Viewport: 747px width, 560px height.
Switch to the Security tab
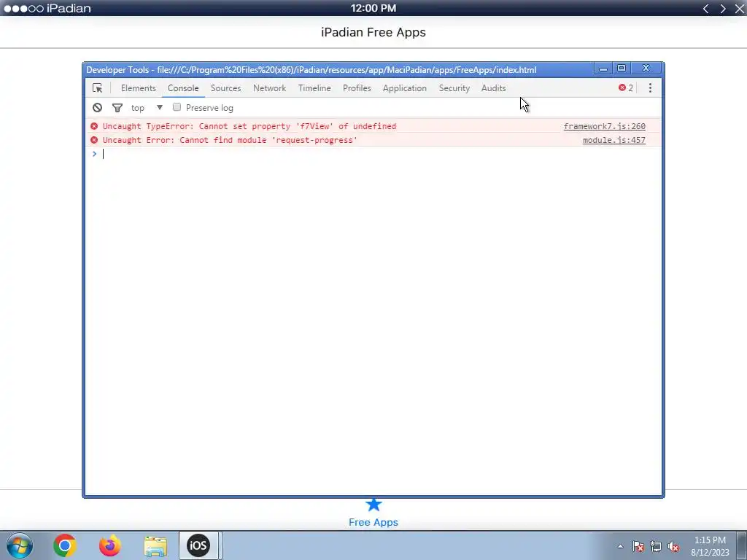(x=454, y=88)
